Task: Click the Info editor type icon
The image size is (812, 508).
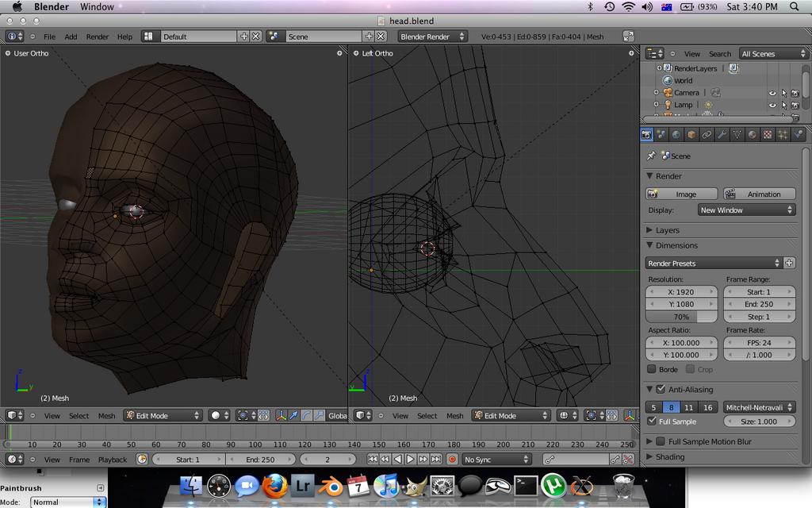Action: (14, 37)
